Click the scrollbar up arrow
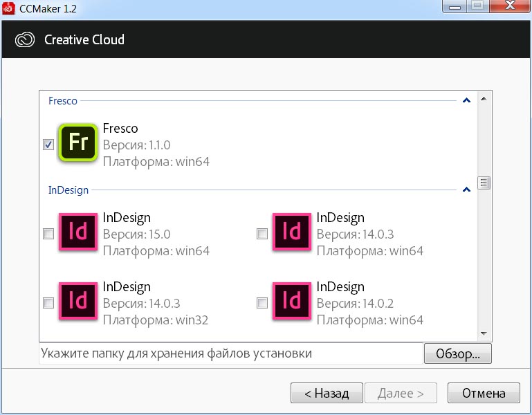 [x=484, y=99]
